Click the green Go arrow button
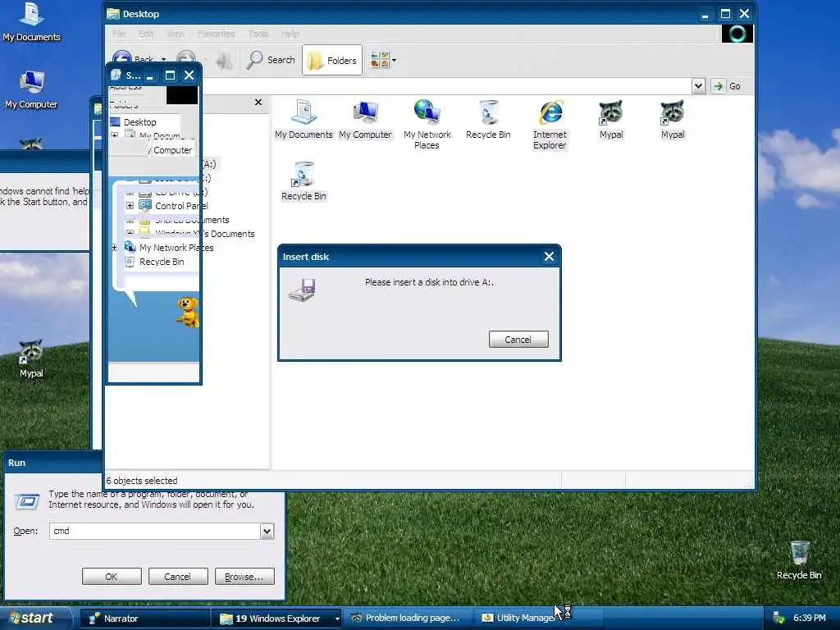 click(719, 85)
